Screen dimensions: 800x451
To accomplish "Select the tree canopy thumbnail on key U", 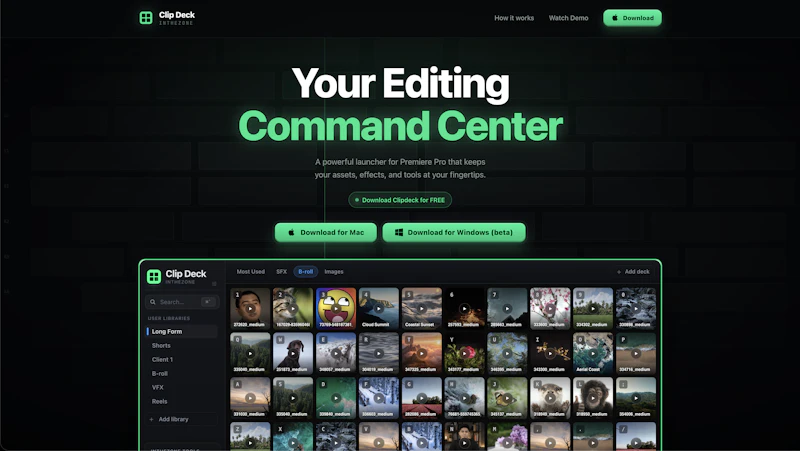I will [x=507, y=353].
